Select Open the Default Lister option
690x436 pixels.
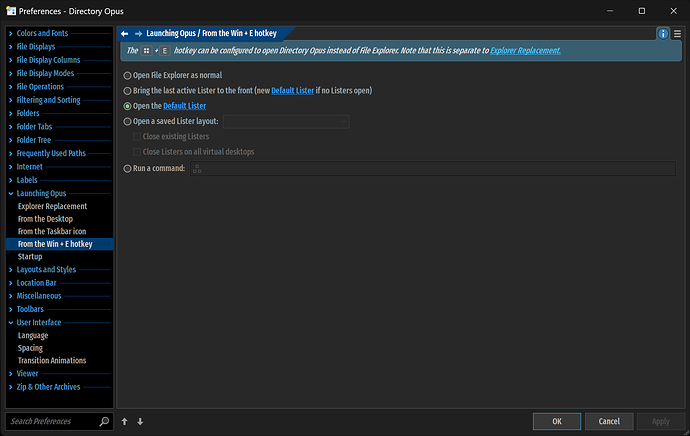point(127,106)
